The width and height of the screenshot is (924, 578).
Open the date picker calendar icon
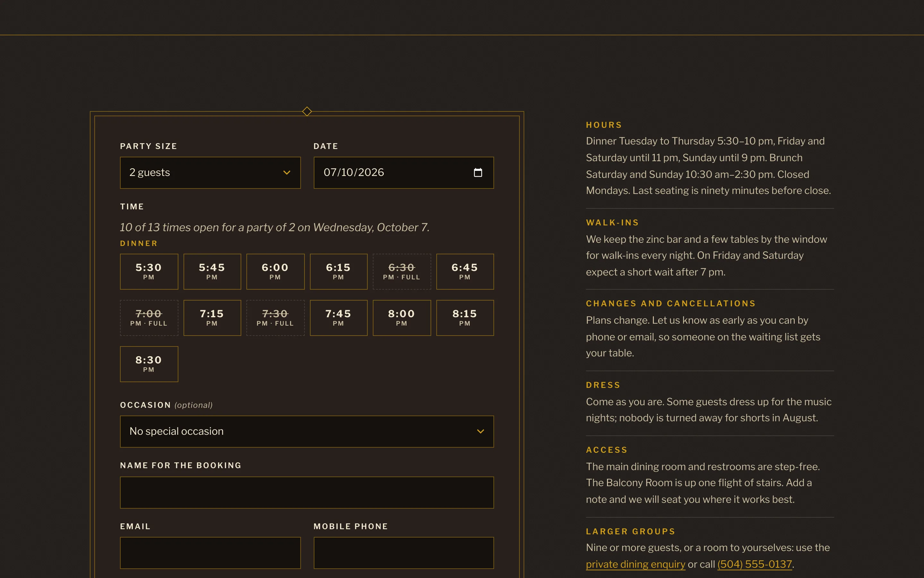478,172
